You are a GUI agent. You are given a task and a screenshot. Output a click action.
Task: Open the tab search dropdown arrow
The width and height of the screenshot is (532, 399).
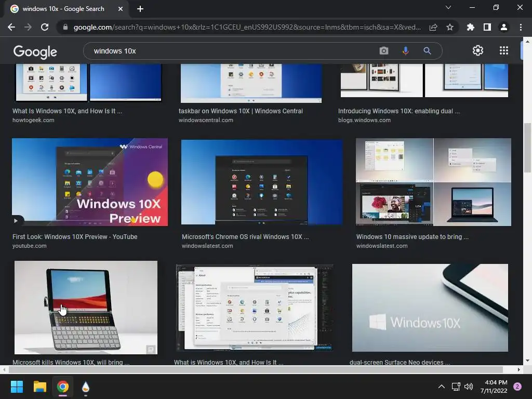pyautogui.click(x=448, y=7)
